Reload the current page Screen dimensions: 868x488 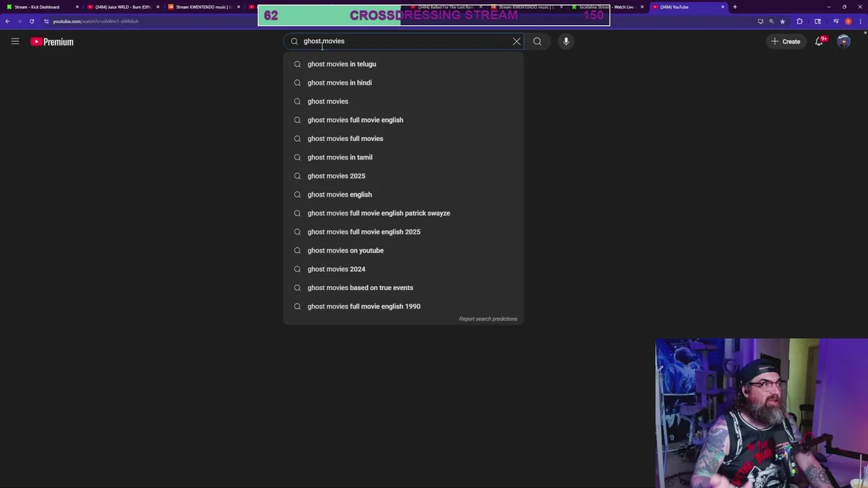[32, 21]
